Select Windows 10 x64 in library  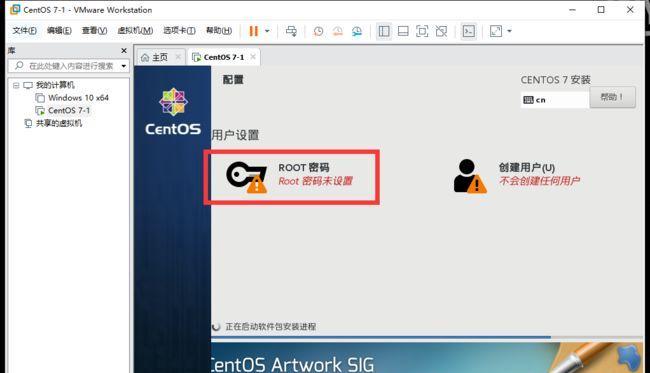click(78, 98)
